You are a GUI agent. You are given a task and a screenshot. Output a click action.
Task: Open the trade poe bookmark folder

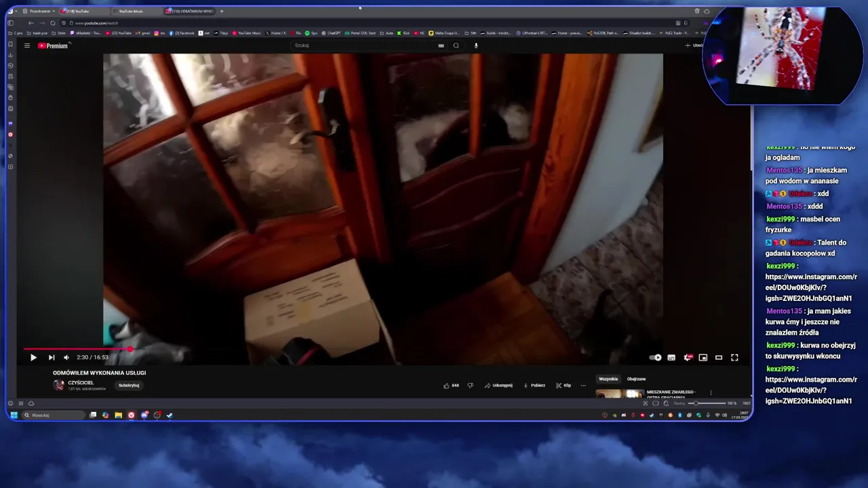pos(37,33)
